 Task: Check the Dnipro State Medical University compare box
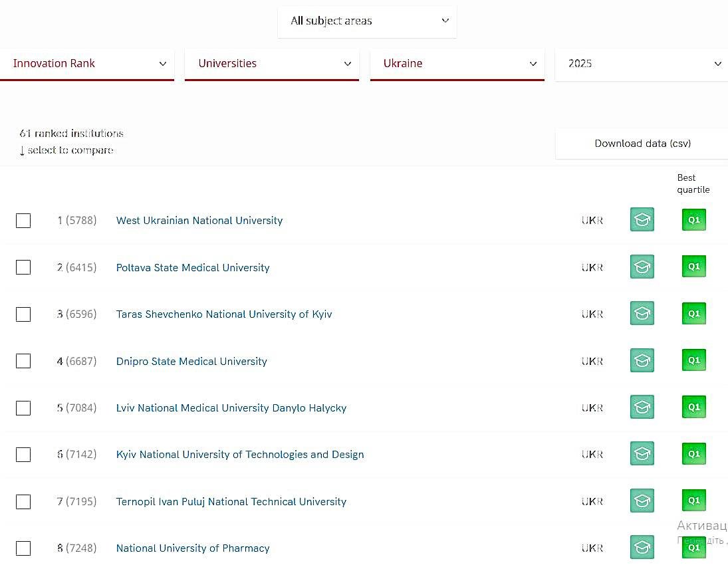23,361
